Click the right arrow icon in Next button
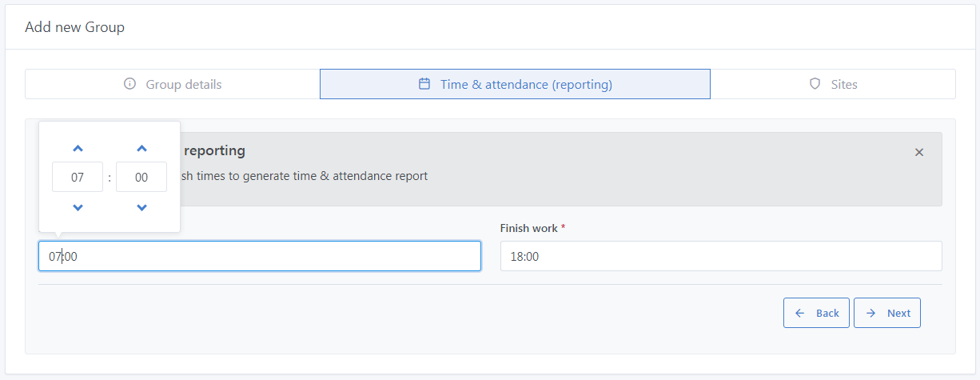Image resolution: width=980 pixels, height=380 pixels. 870,313
